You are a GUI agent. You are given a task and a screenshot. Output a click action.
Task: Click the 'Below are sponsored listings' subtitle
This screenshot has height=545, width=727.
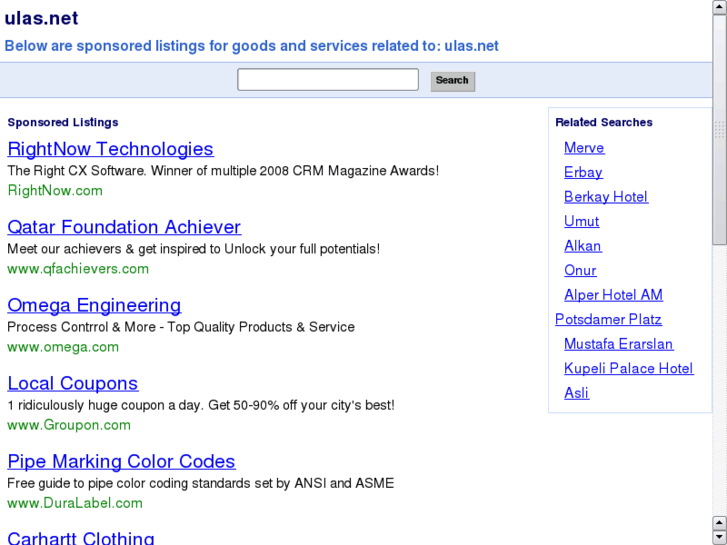[251, 46]
